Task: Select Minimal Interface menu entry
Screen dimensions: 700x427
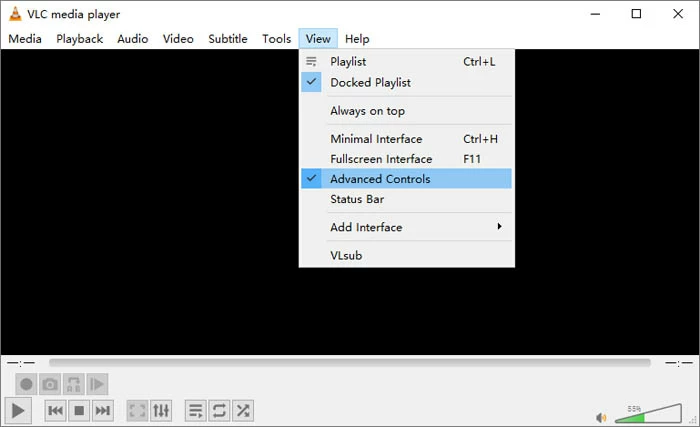Action: coord(376,139)
